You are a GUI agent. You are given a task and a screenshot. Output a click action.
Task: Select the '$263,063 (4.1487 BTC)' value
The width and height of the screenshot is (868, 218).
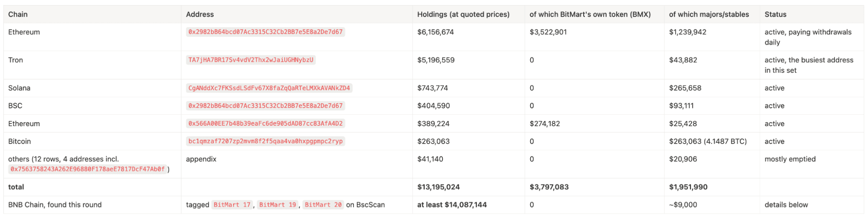click(708, 141)
